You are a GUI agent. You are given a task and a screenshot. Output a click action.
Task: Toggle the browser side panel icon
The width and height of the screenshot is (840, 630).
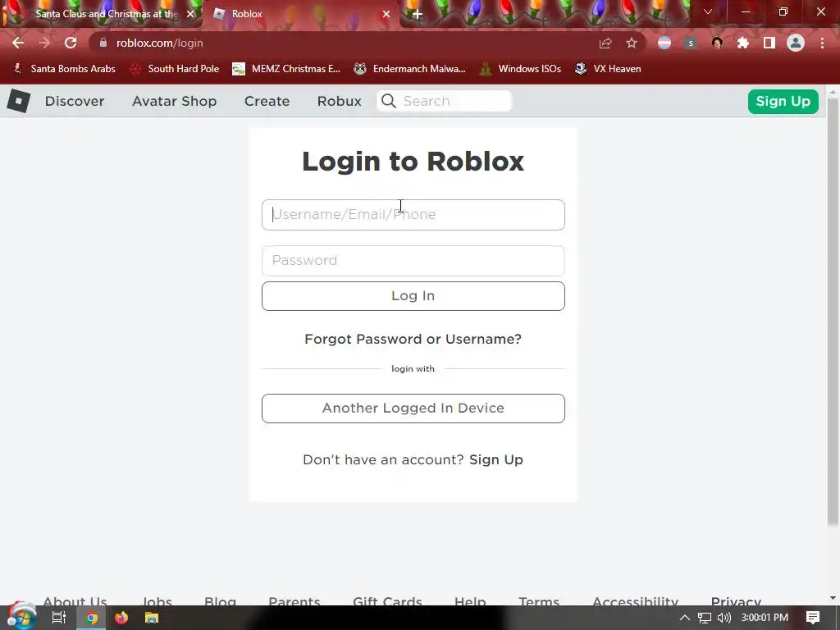[x=769, y=43]
